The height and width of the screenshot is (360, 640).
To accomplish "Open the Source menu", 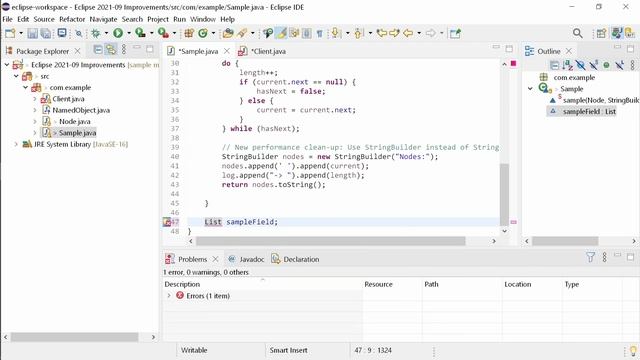I will coord(44,19).
